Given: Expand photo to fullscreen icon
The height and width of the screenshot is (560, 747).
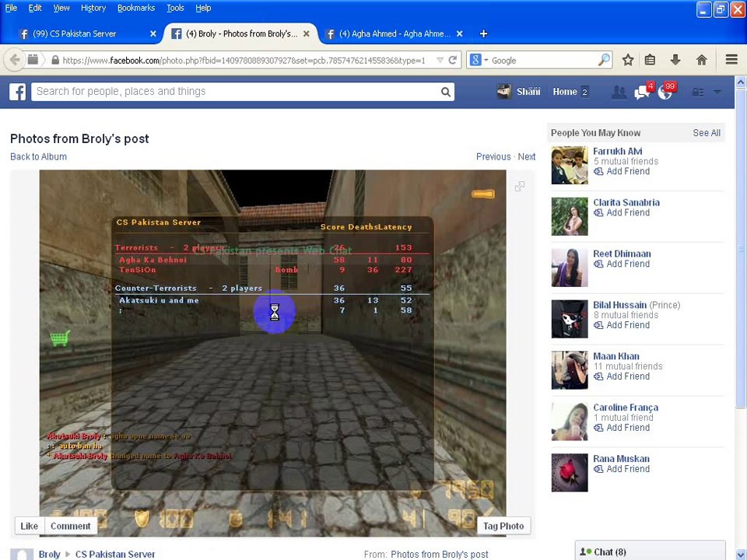Looking at the screenshot, I should coord(520,186).
